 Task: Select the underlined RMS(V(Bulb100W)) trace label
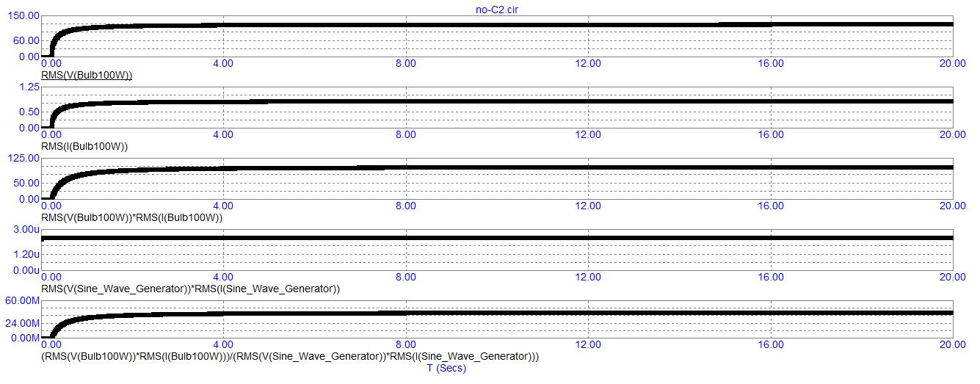click(x=87, y=75)
